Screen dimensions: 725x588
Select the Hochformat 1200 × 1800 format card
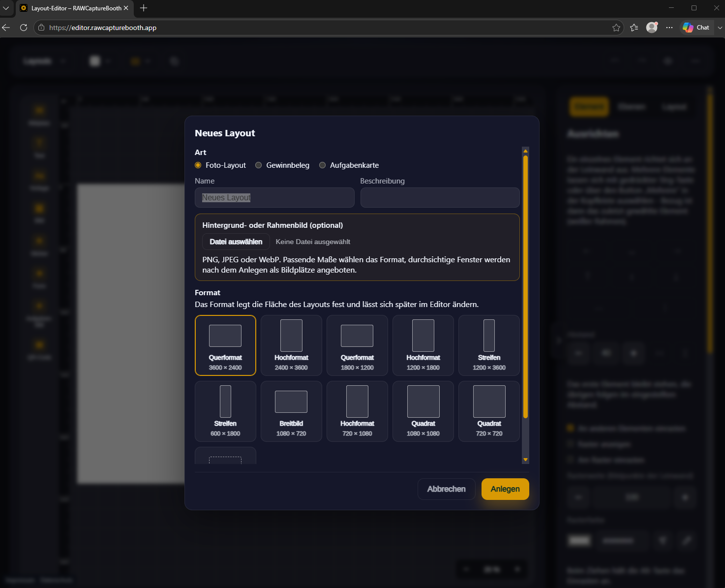[x=423, y=345]
